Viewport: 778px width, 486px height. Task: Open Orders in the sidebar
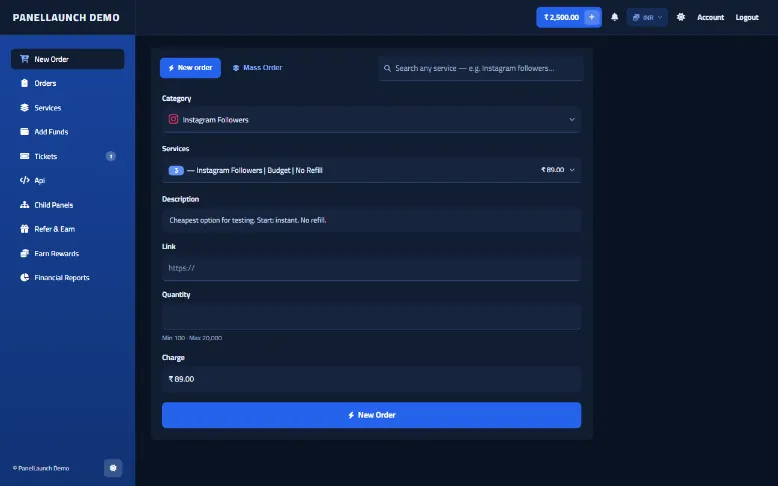[67, 83]
